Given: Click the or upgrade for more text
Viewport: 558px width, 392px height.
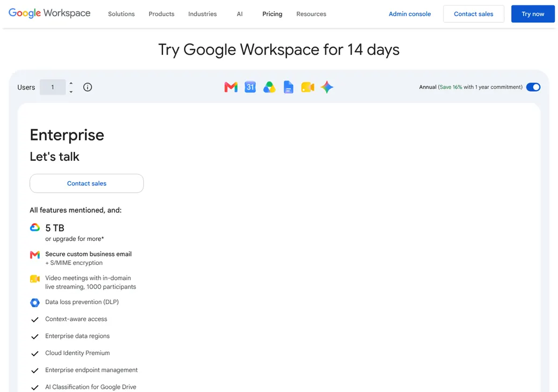Looking at the screenshot, I should [x=75, y=239].
